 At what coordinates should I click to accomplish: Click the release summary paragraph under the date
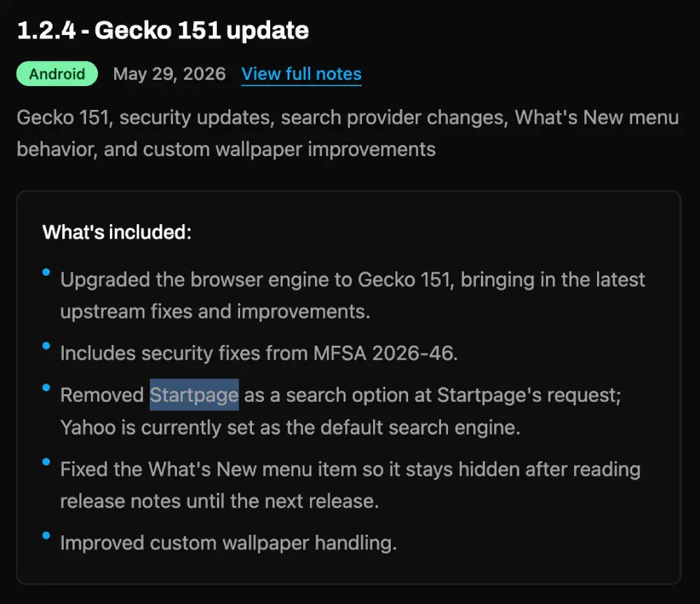click(x=348, y=134)
